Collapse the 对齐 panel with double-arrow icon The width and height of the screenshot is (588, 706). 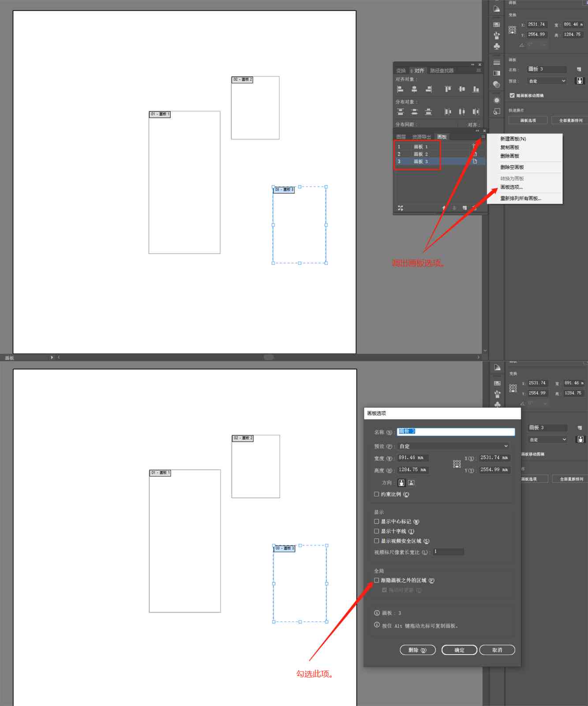473,65
